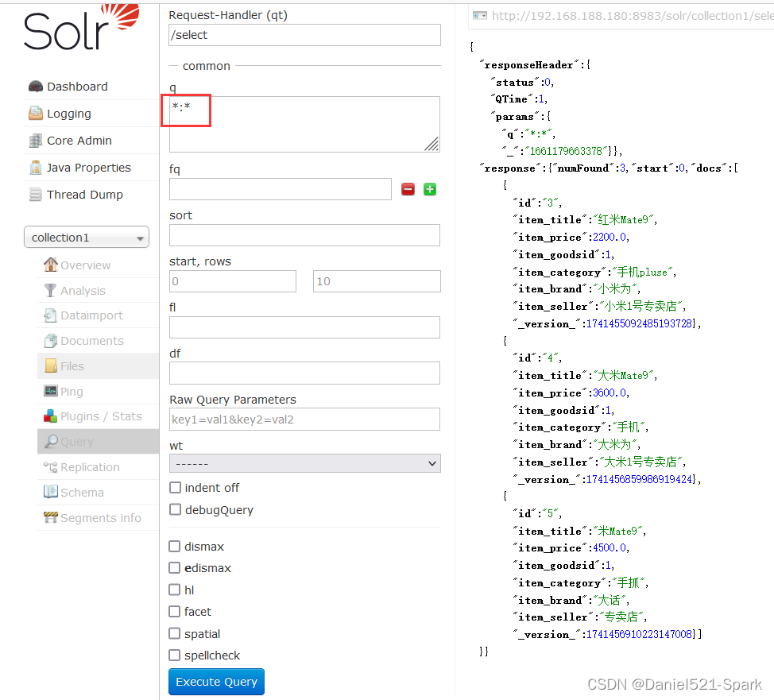Expand the wt response format dropdown

coord(304,463)
